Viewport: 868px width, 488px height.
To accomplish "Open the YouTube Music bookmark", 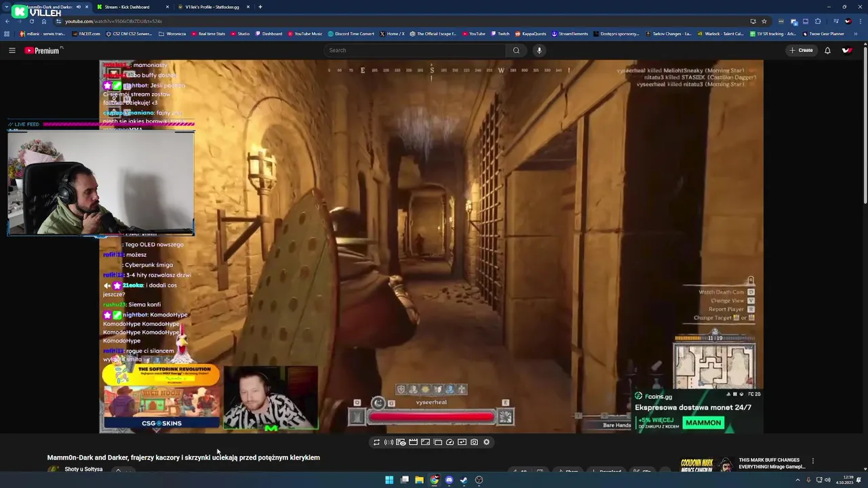I will click(304, 34).
